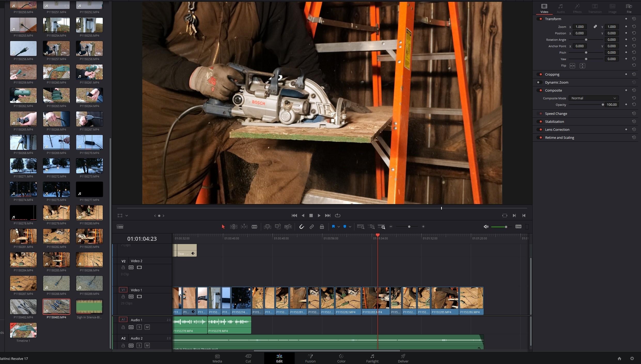This screenshot has width=641, height=364.
Task: Click the Replace Clip icon
Action: click(x=288, y=227)
